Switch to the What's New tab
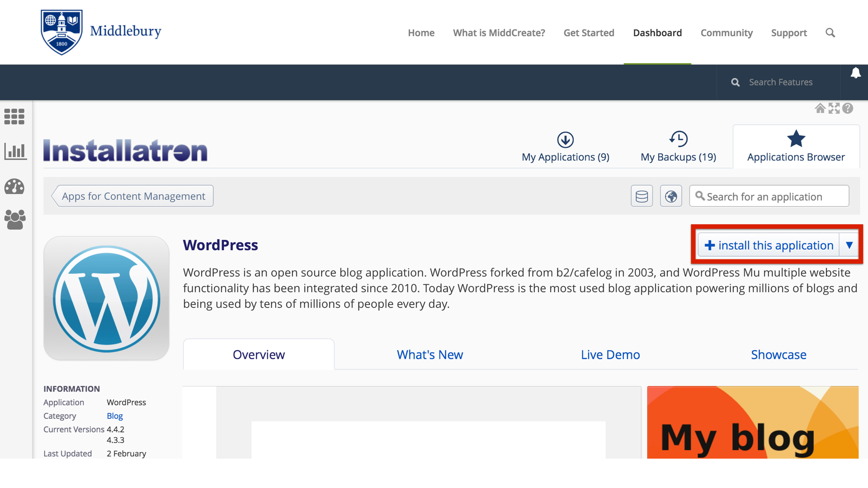 tap(429, 355)
